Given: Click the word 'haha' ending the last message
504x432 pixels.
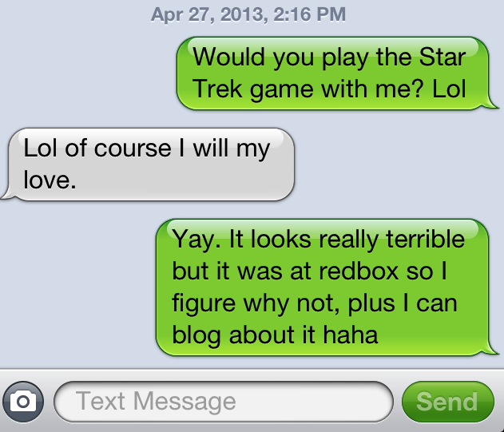Looking at the screenshot, I should tap(351, 335).
